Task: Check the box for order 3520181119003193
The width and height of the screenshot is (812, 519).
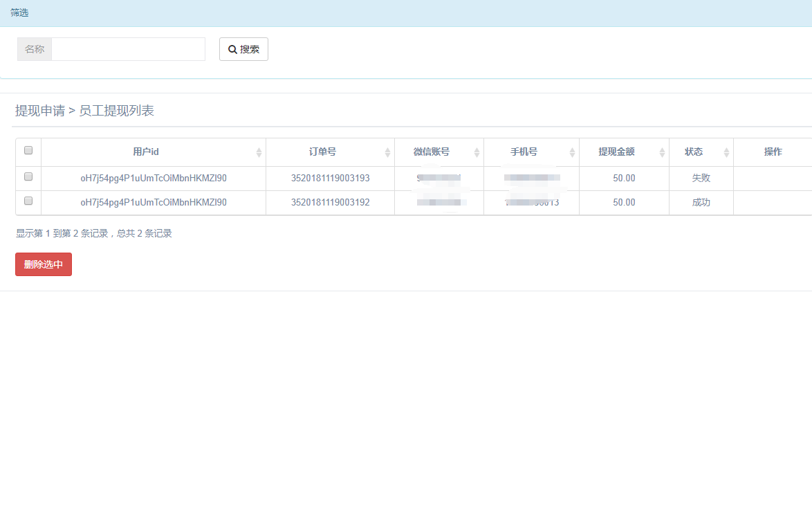Action: coord(28,177)
